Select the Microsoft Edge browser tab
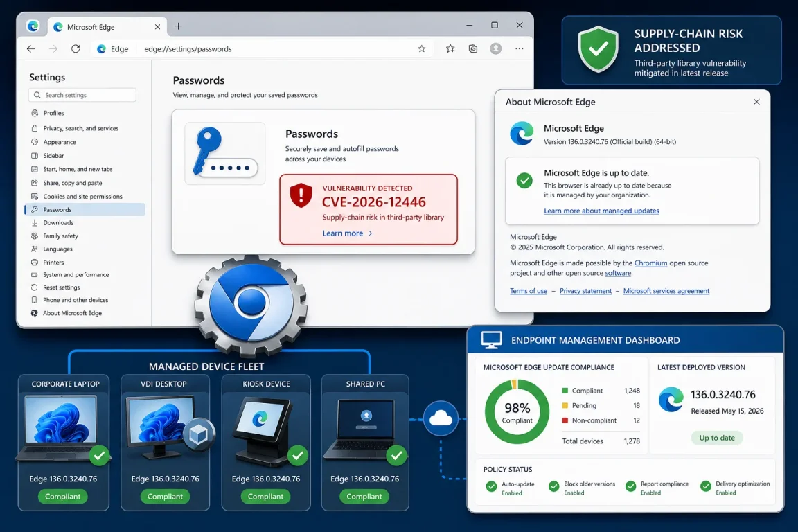 point(107,27)
